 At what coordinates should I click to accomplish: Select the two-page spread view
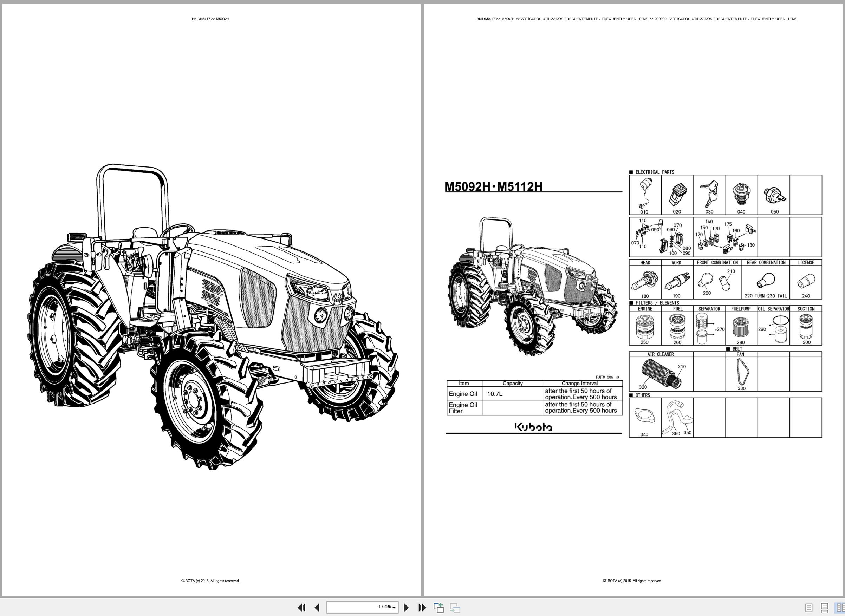[x=840, y=608]
